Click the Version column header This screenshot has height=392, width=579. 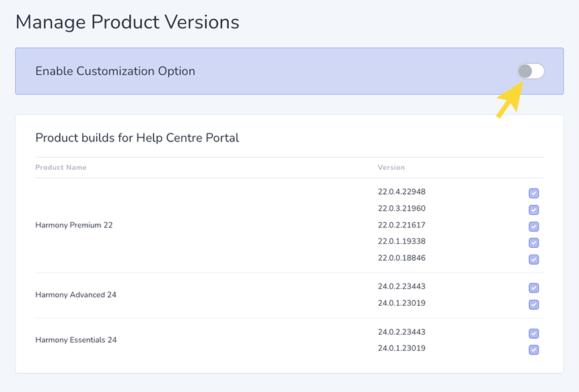[x=391, y=168]
